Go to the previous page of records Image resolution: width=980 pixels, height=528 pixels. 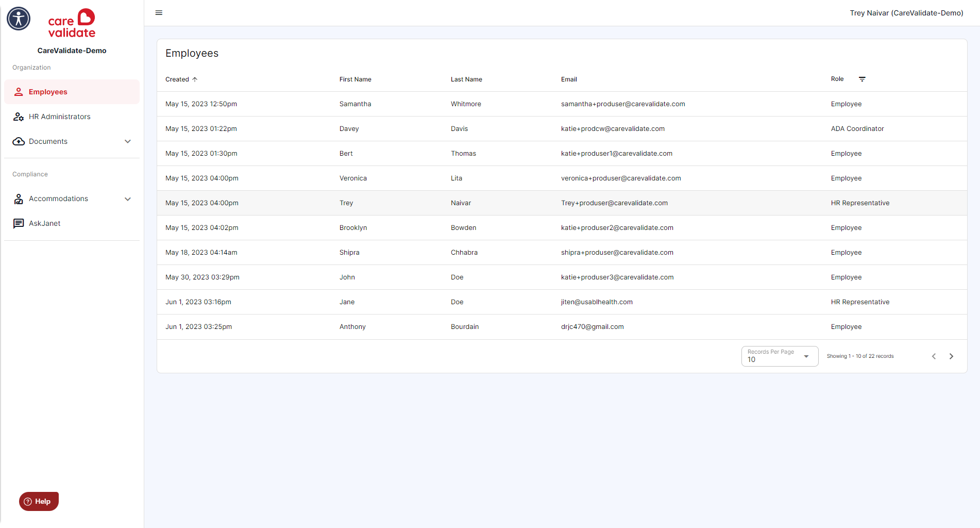(x=934, y=356)
